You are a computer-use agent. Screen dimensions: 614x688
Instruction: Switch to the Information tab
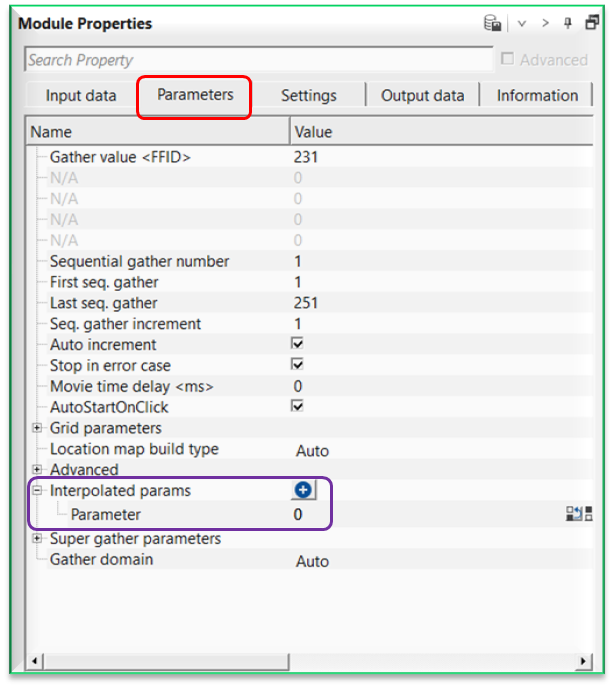point(537,96)
